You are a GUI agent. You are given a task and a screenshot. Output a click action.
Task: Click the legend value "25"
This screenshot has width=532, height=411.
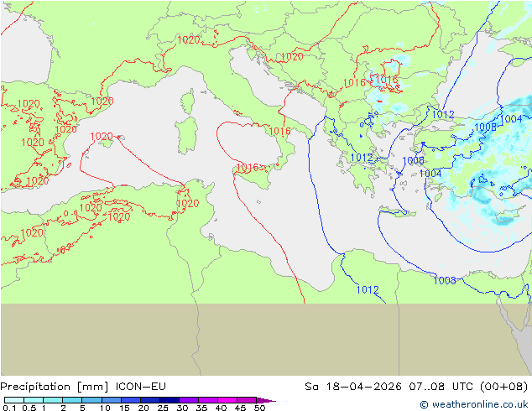coord(163,408)
